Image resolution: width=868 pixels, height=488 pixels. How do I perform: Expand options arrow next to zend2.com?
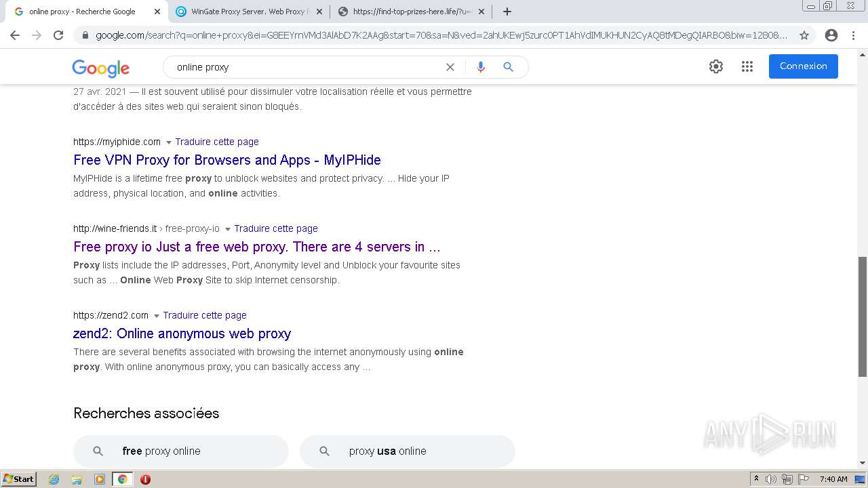tap(156, 316)
